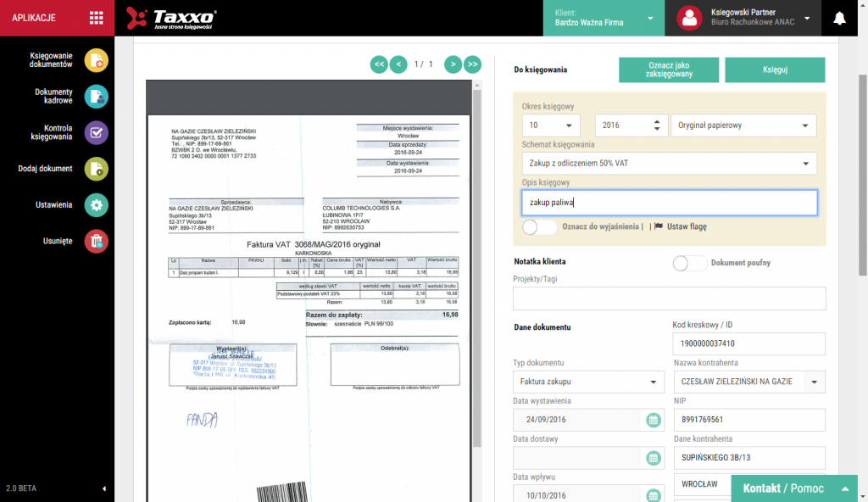Image resolution: width=868 pixels, height=502 pixels.
Task: Select Ustawienia menu item
Action: [53, 205]
